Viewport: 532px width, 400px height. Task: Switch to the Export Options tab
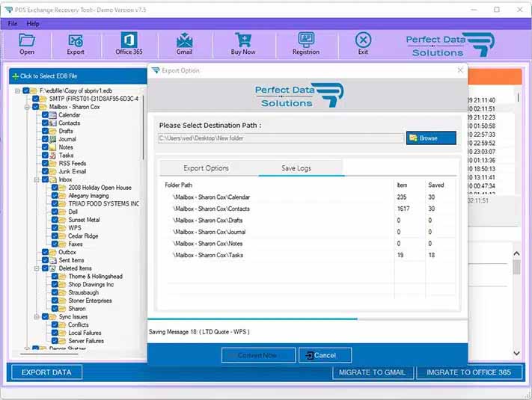pyautogui.click(x=207, y=168)
